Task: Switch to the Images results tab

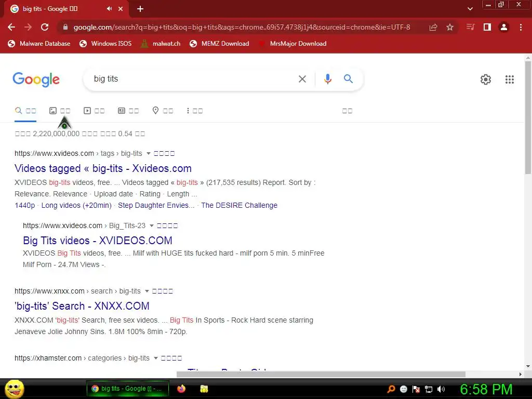Action: coord(60,111)
